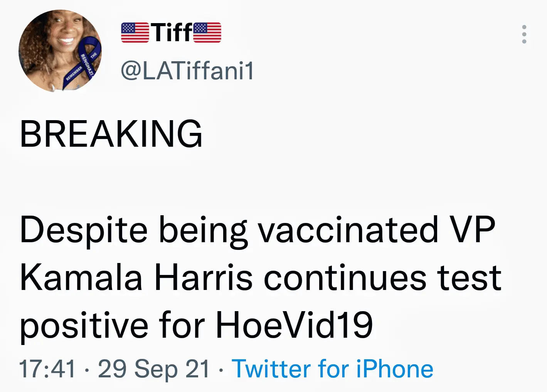Screen dimensions: 547x392
Task: Click the name Kamala in the tweet
Action: click(x=81, y=278)
